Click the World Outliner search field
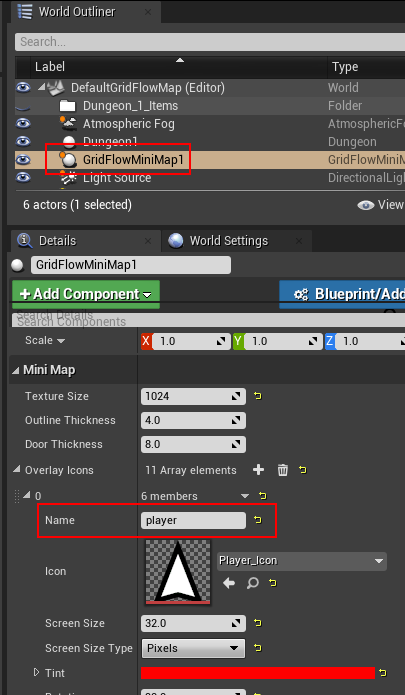405x695 pixels. pos(210,42)
